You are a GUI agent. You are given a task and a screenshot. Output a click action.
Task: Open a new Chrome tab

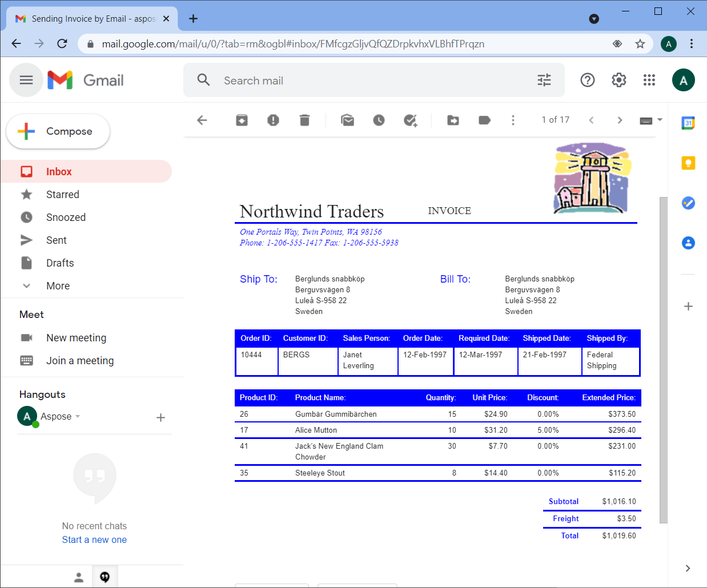click(x=194, y=18)
